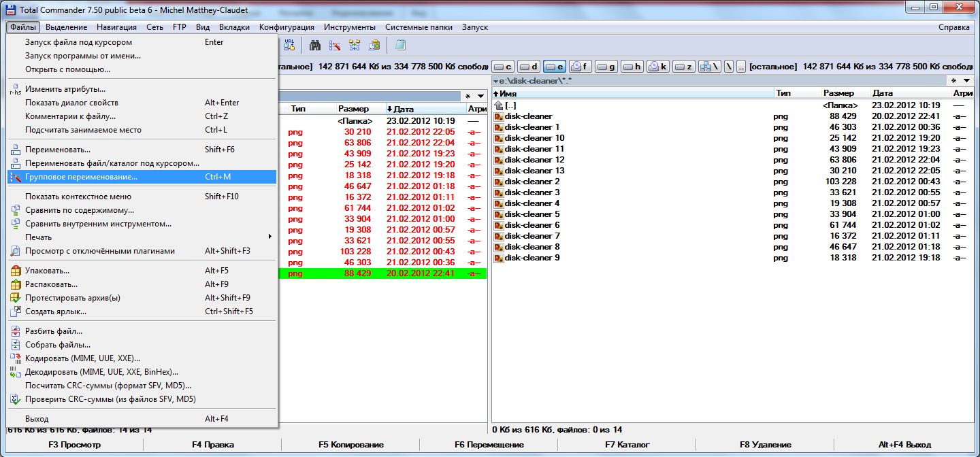The height and width of the screenshot is (457, 980).
Task: Open the 'Справка' help menu
Action: (x=954, y=27)
